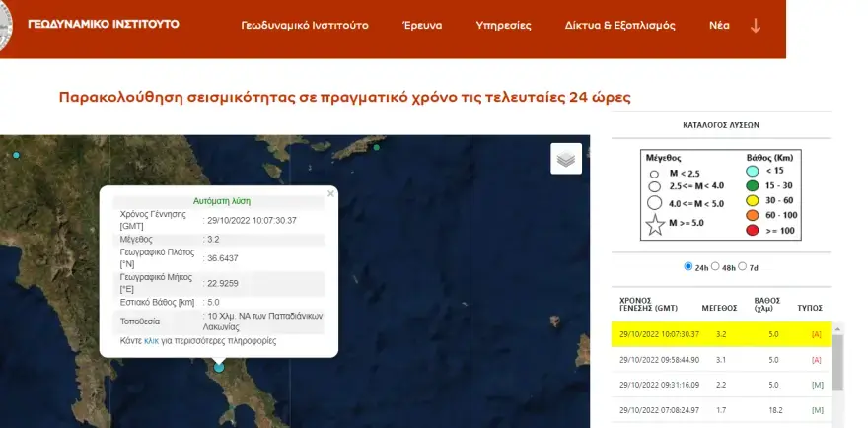Open the Έρευνα menu
868x428 pixels.
[422, 26]
